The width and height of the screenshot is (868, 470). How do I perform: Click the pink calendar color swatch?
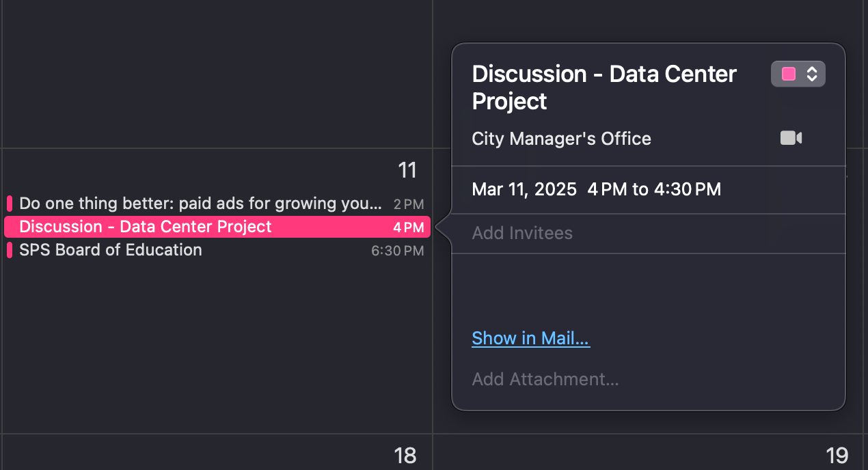[787, 73]
